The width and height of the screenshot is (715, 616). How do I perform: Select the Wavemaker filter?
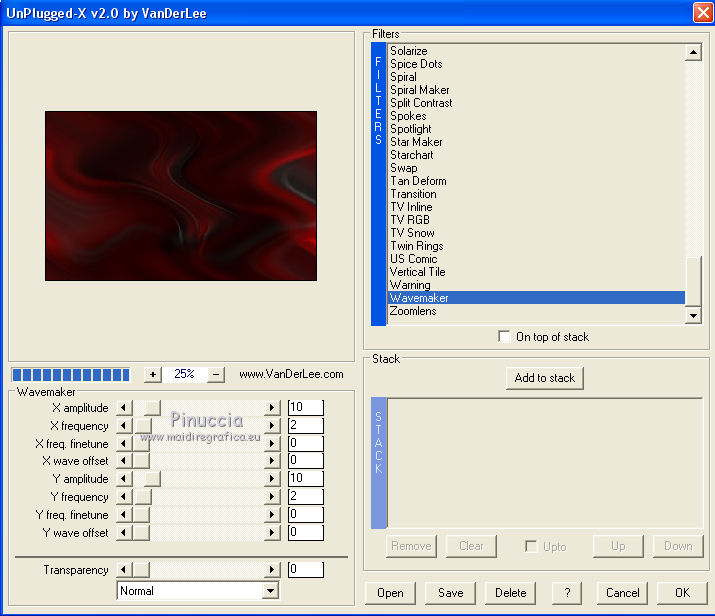coord(537,298)
